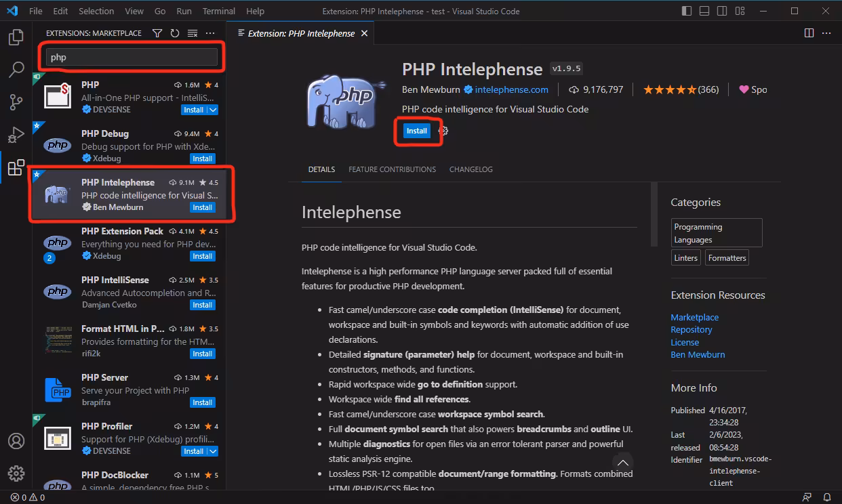Screen dimensions: 842x504
Task: Switch to the CHANGELOG tab
Action: point(471,169)
